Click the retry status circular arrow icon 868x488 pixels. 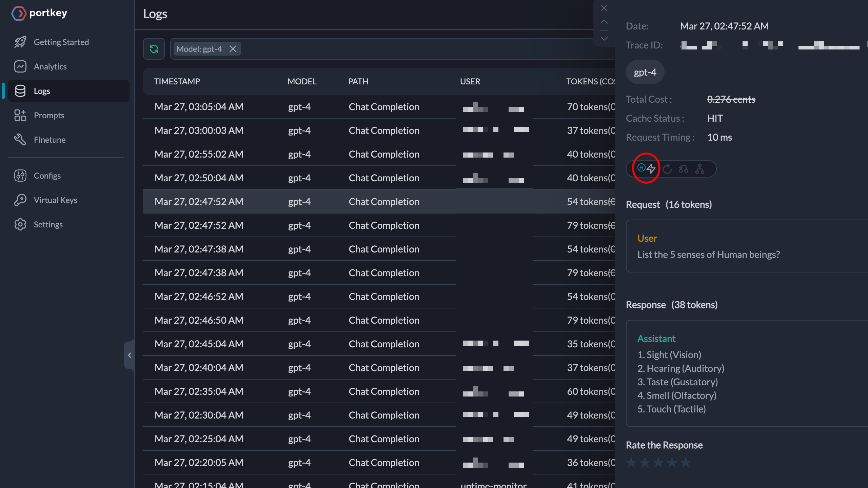[667, 168]
